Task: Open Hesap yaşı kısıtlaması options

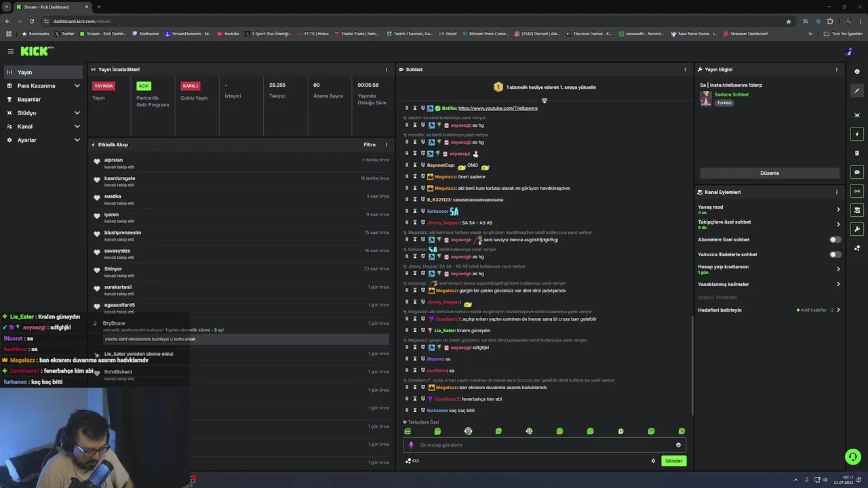Action: point(838,269)
